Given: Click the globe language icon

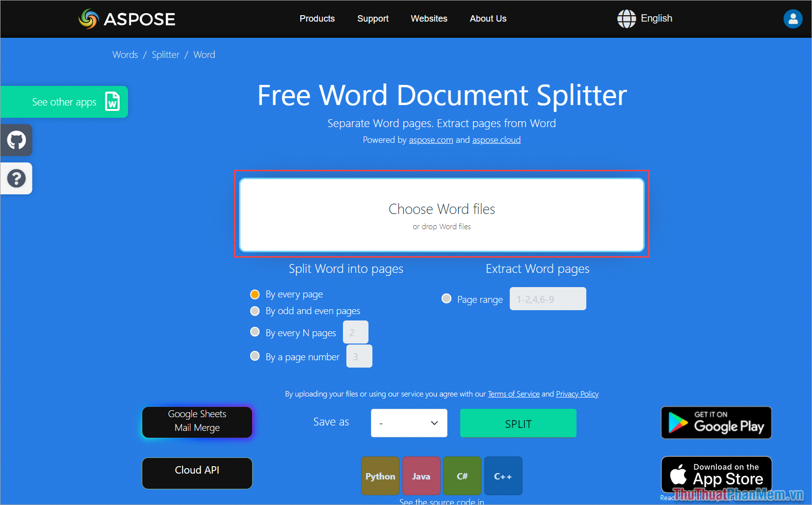Looking at the screenshot, I should tap(626, 19).
